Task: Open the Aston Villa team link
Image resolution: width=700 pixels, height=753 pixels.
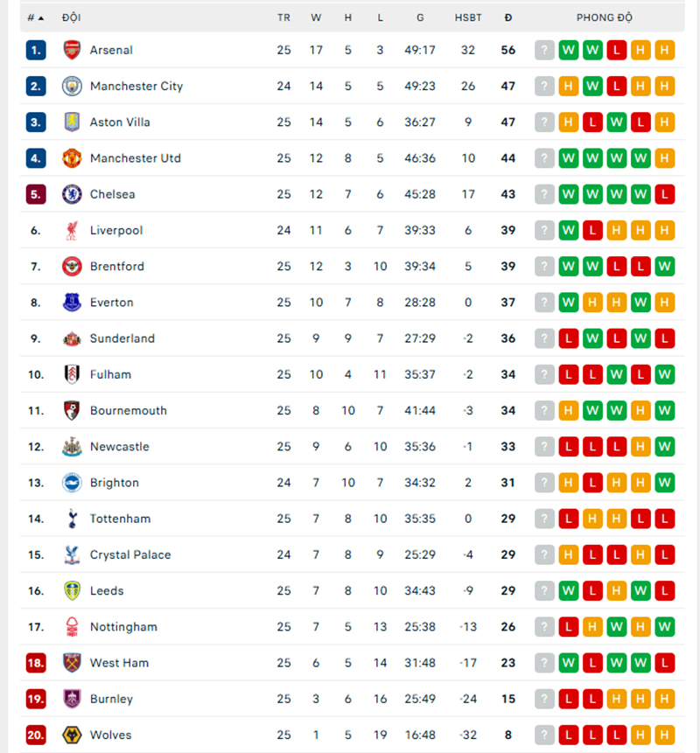Action: 120,122
